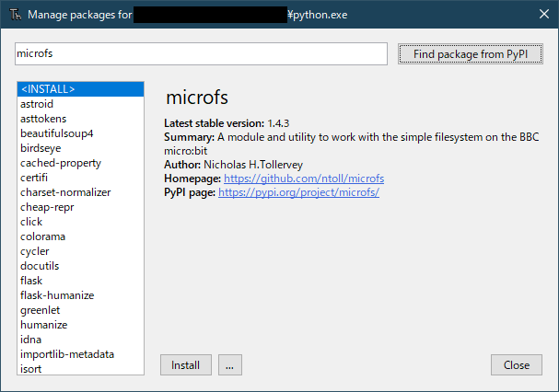Select colorama from installed packages
The image size is (559, 392).
click(42, 236)
